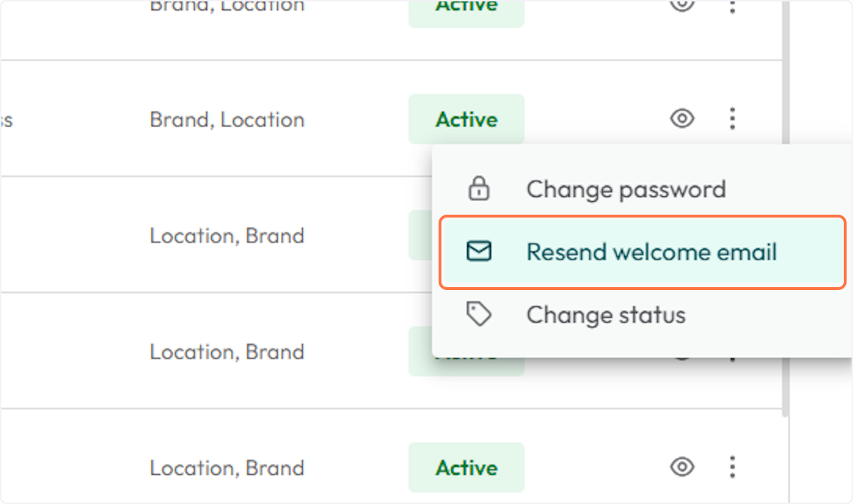Click the Active badge on the Brand, Location row

coord(466,119)
